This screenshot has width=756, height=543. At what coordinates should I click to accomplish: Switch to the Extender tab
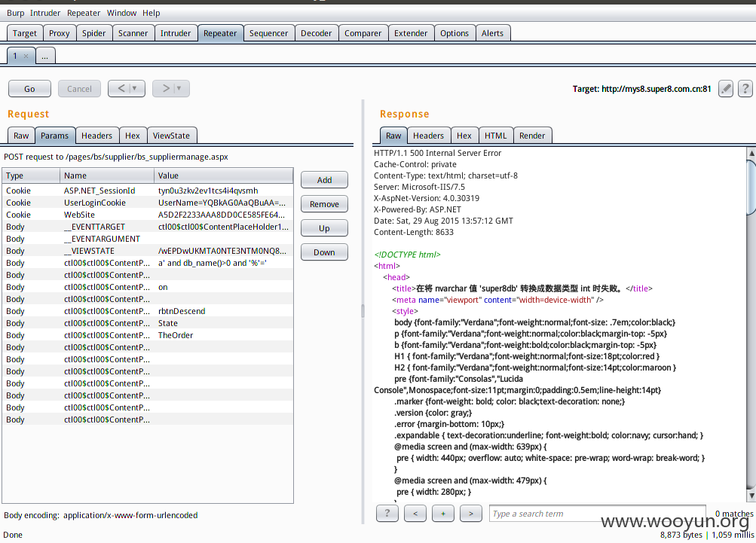tap(411, 33)
